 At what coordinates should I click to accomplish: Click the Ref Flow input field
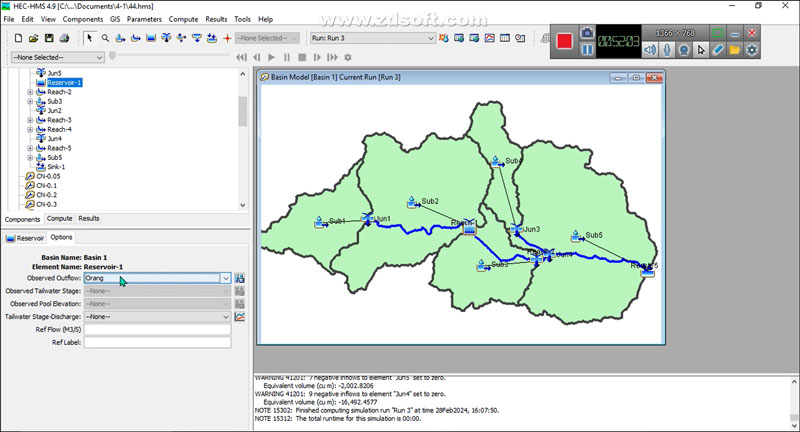click(x=158, y=329)
